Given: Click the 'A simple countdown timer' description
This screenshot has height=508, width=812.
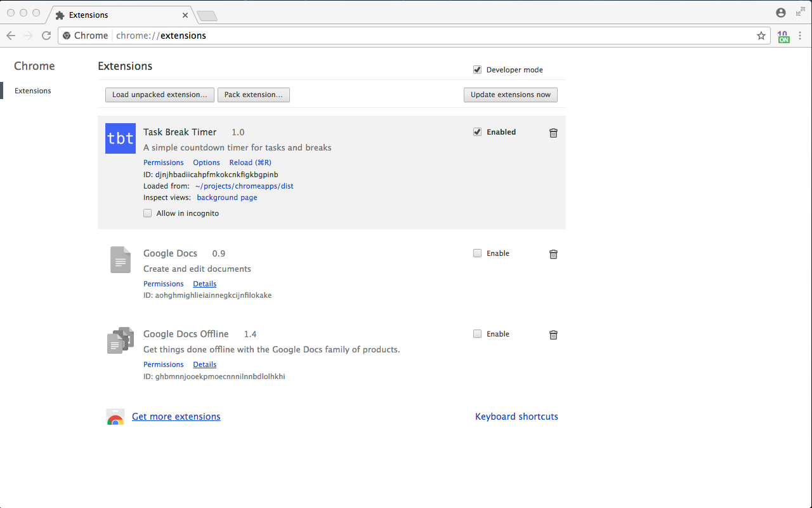Looking at the screenshot, I should tap(237, 147).
